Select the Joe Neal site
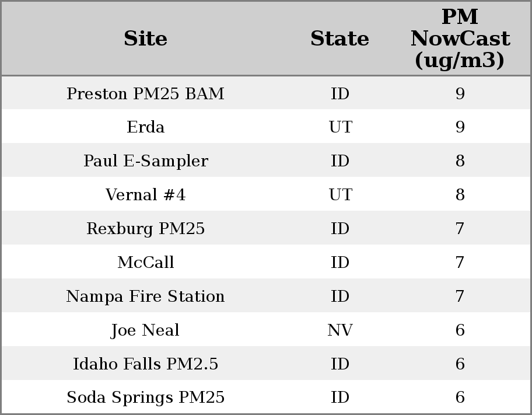 (x=145, y=330)
